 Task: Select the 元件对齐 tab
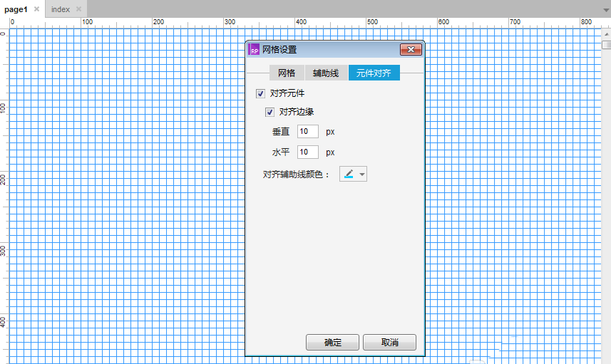(374, 73)
